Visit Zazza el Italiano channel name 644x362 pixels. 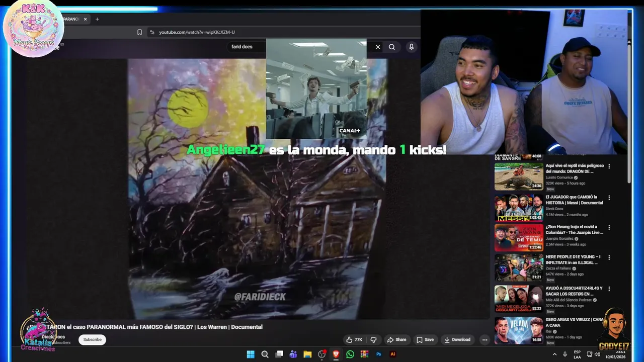pyautogui.click(x=558, y=268)
